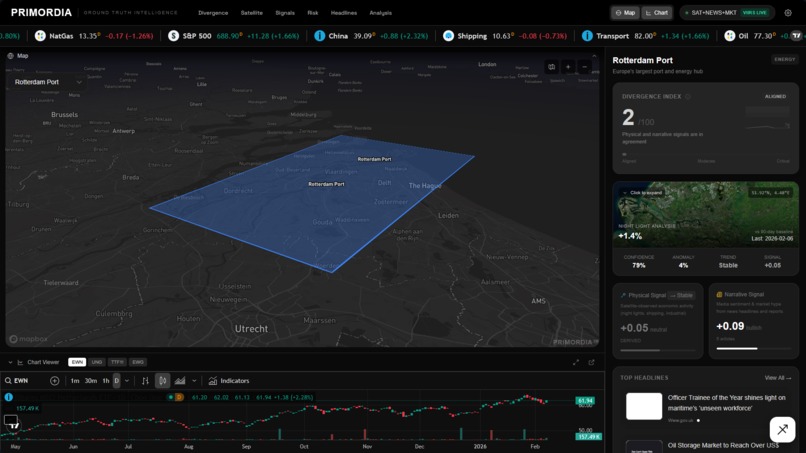Toggle the SAT+NEWS+MKT live status pill

[x=727, y=13]
